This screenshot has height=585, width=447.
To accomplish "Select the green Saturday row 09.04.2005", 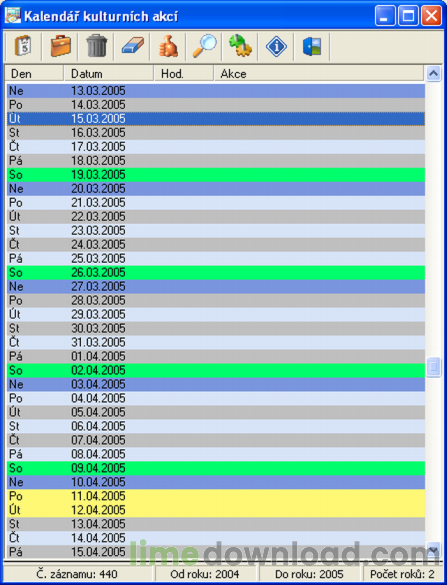I will (216, 468).
